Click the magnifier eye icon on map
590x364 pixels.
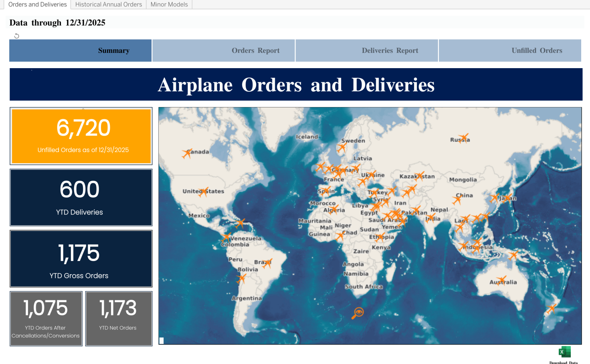358,313
